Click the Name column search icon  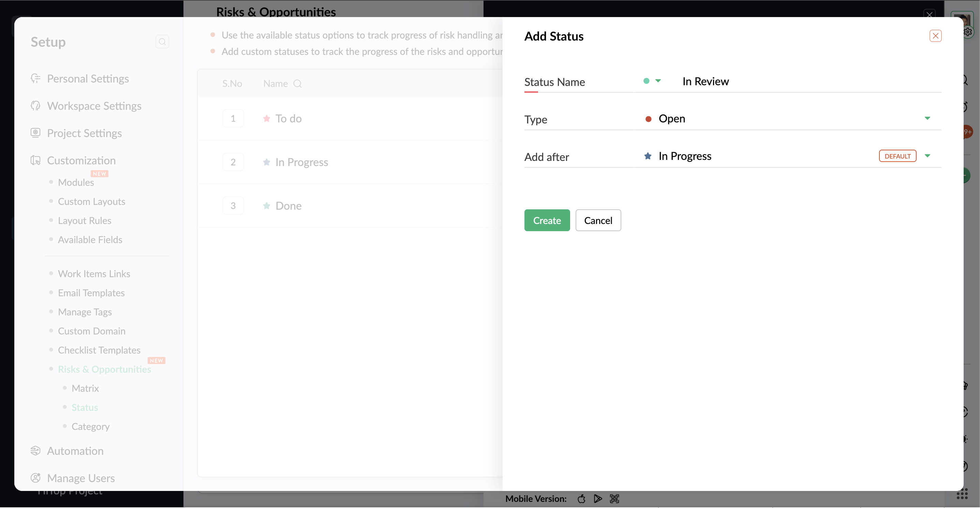tap(297, 84)
